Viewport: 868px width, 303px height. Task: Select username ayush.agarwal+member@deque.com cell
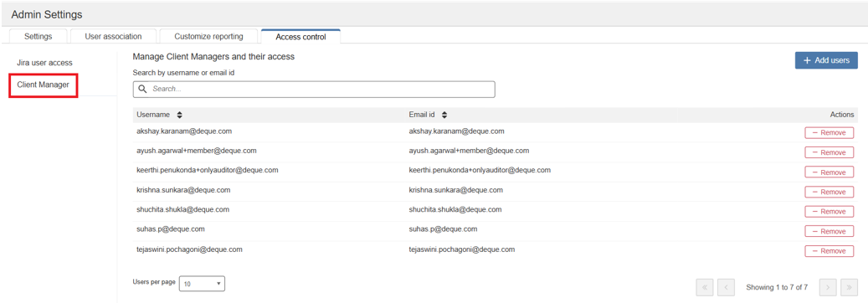point(196,151)
